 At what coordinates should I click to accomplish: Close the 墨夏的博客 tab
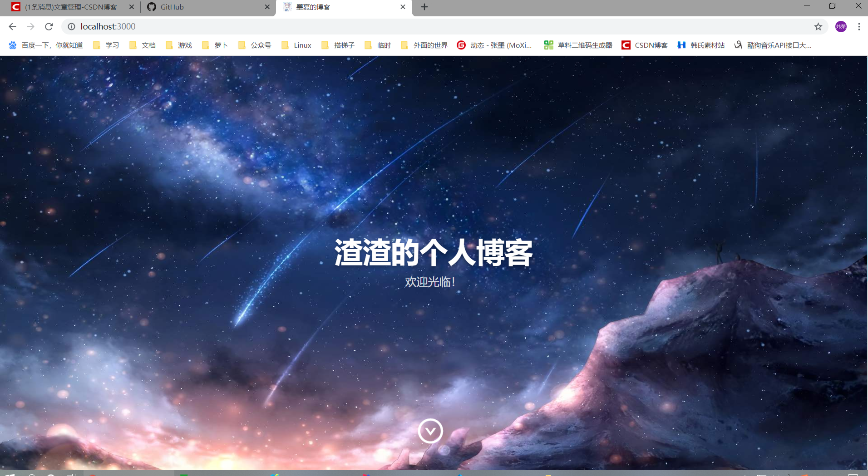click(403, 7)
